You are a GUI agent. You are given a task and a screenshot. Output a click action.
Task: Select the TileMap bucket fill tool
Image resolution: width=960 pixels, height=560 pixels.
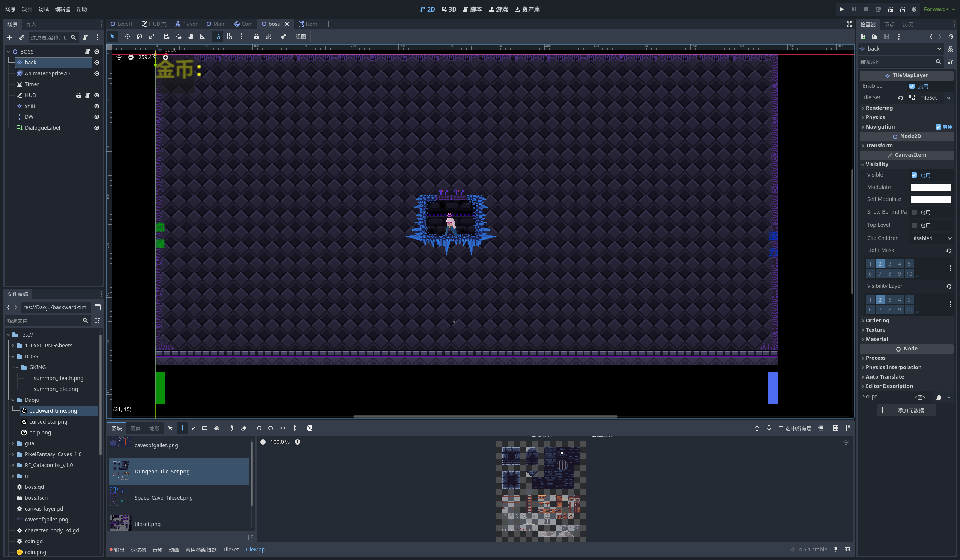[x=217, y=428]
